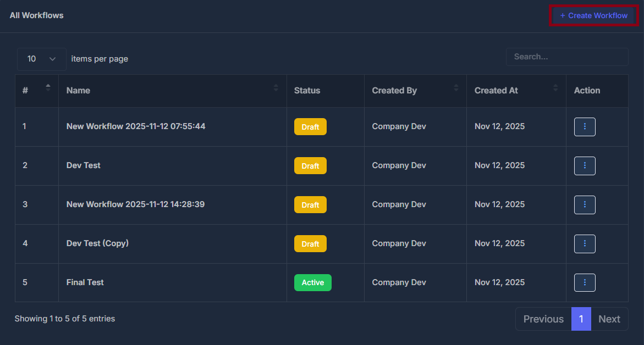Select page 1 in pagination
The width and height of the screenshot is (644, 345).
(581, 319)
